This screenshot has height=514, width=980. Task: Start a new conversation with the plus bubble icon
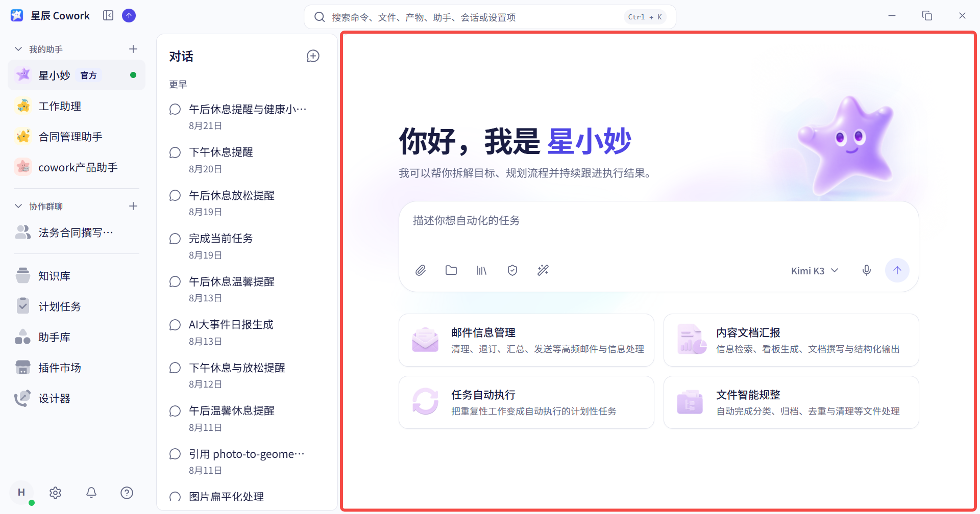(313, 56)
